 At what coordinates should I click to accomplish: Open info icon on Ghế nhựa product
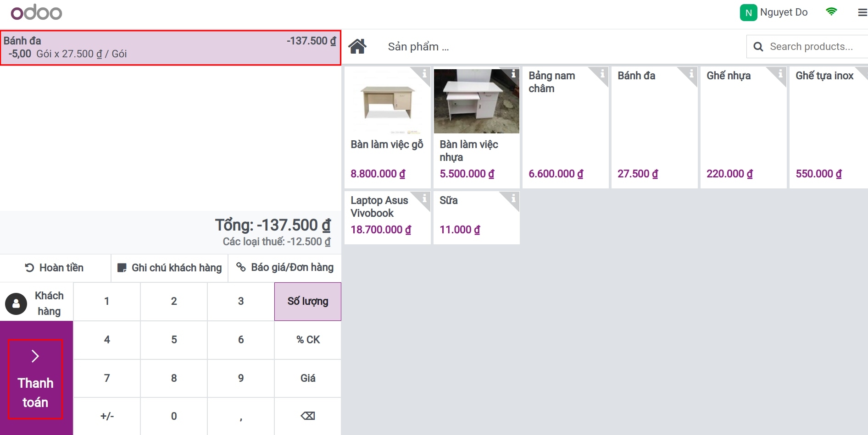pos(780,74)
